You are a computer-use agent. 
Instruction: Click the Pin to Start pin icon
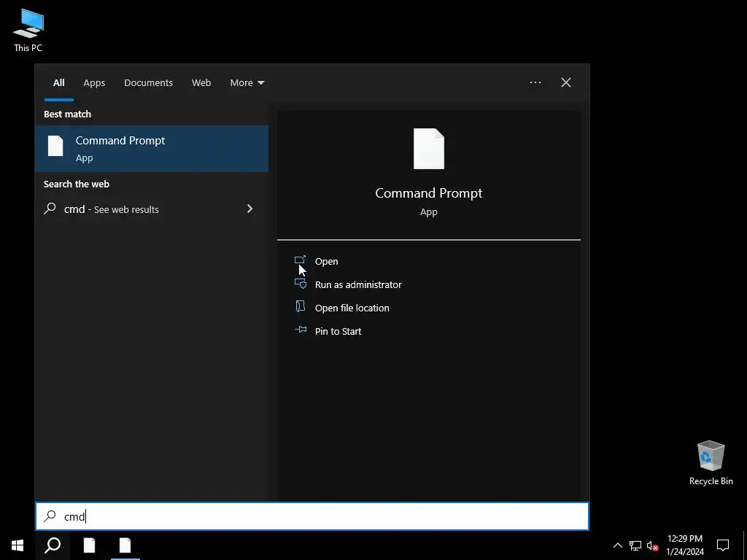point(300,330)
